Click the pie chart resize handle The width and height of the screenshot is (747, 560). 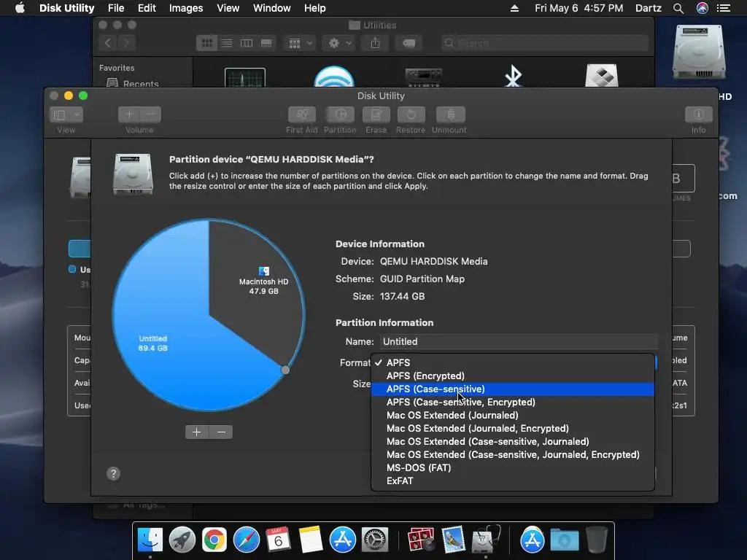[x=285, y=370]
